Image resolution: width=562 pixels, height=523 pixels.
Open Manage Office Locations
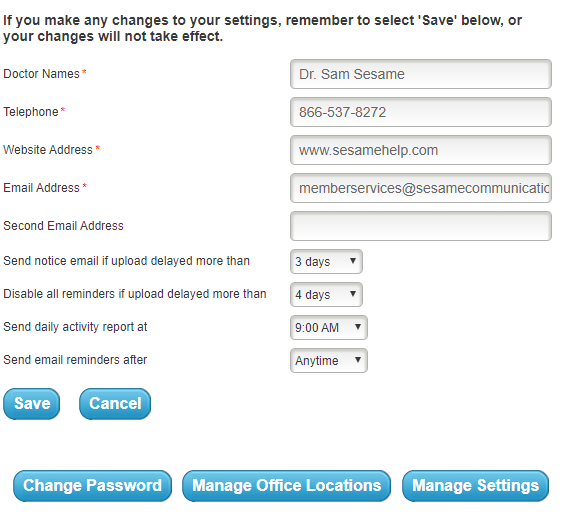click(286, 486)
